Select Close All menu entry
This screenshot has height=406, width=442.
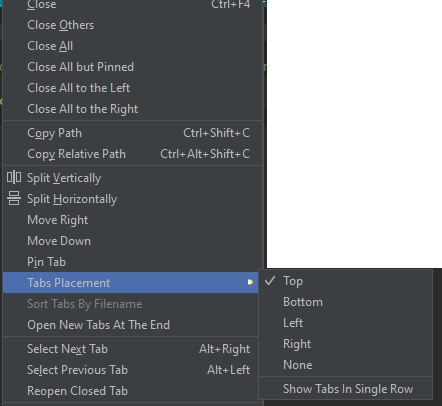pos(133,46)
